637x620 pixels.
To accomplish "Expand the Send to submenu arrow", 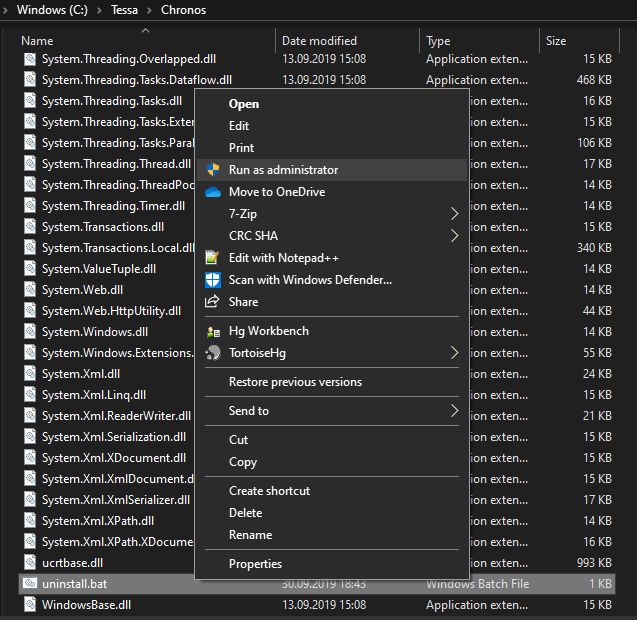I will point(454,411).
